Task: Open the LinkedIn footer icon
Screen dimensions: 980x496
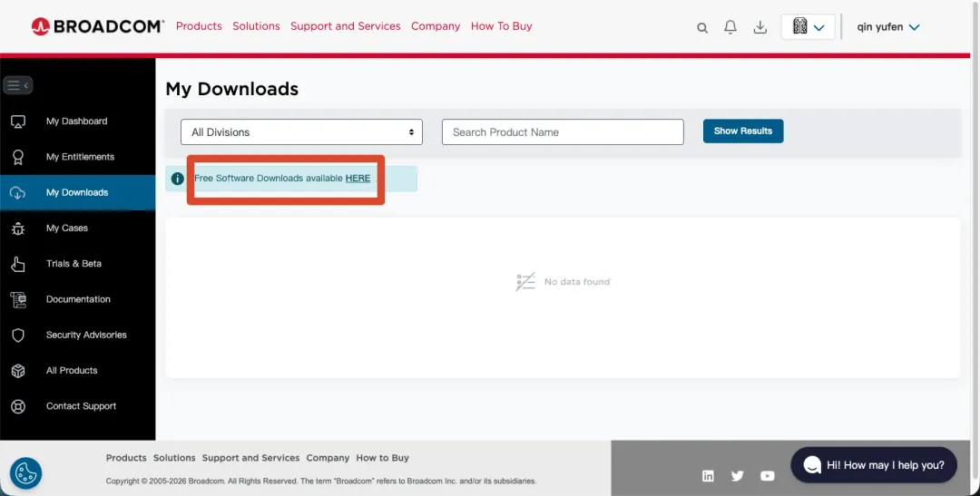Action: (x=708, y=476)
